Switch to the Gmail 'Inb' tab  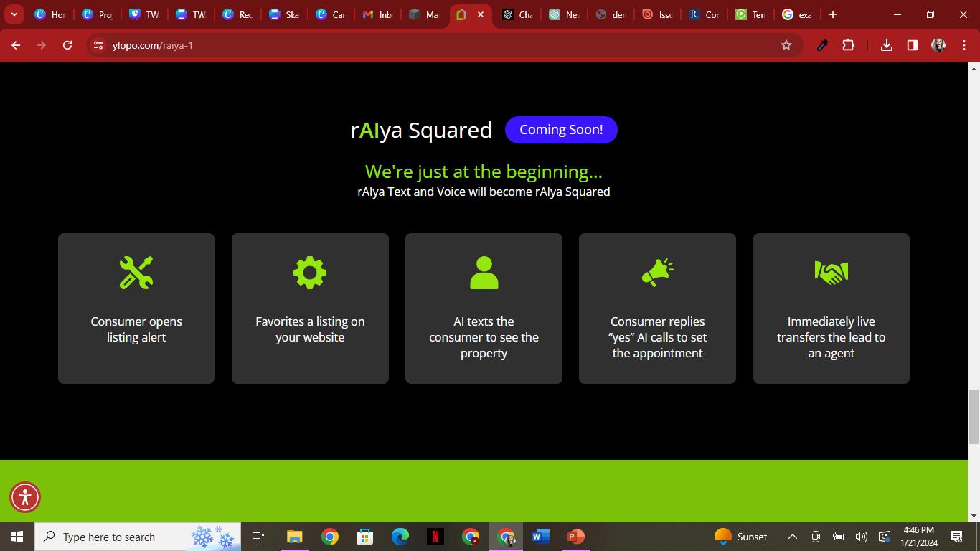377,14
